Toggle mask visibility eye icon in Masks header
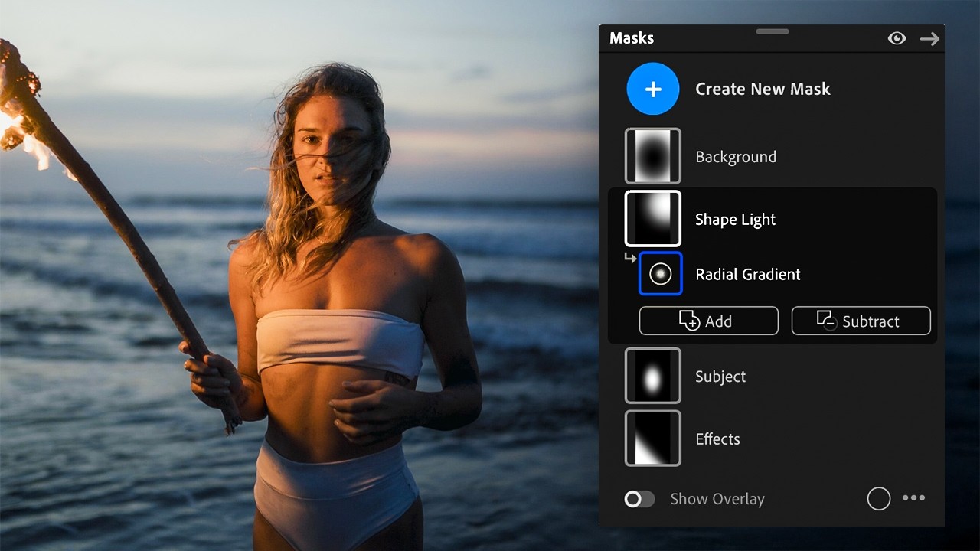This screenshot has height=551, width=980. (x=897, y=38)
